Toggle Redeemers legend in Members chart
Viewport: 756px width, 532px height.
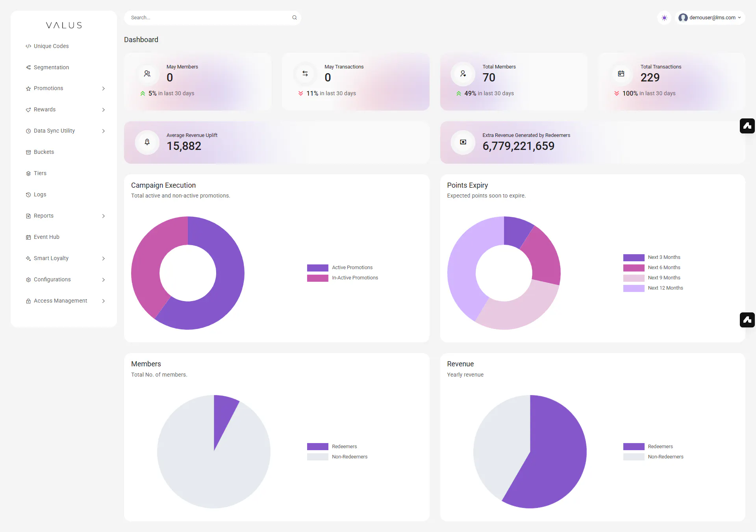click(x=332, y=447)
